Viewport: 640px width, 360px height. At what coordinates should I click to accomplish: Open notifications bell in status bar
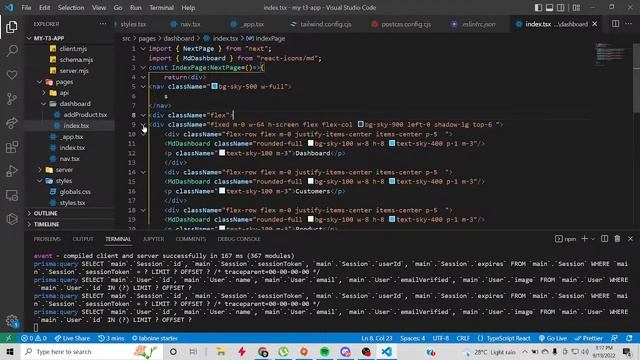click(x=629, y=338)
